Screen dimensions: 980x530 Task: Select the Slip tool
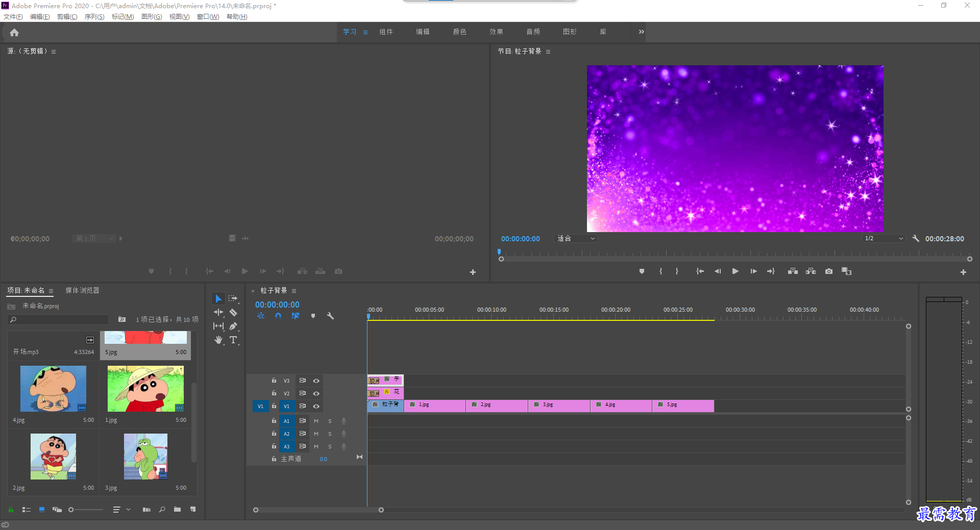click(x=218, y=326)
